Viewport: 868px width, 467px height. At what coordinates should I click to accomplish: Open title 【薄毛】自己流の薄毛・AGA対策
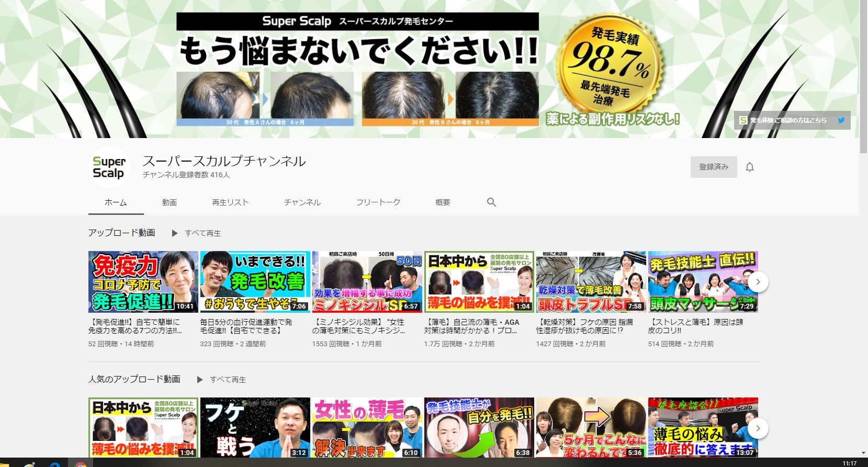click(x=472, y=326)
